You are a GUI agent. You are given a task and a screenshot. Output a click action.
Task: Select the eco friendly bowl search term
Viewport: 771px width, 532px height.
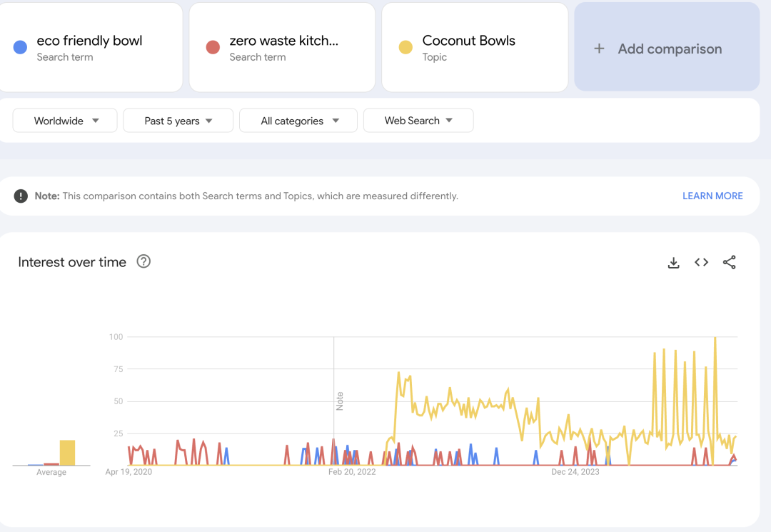coord(90,41)
